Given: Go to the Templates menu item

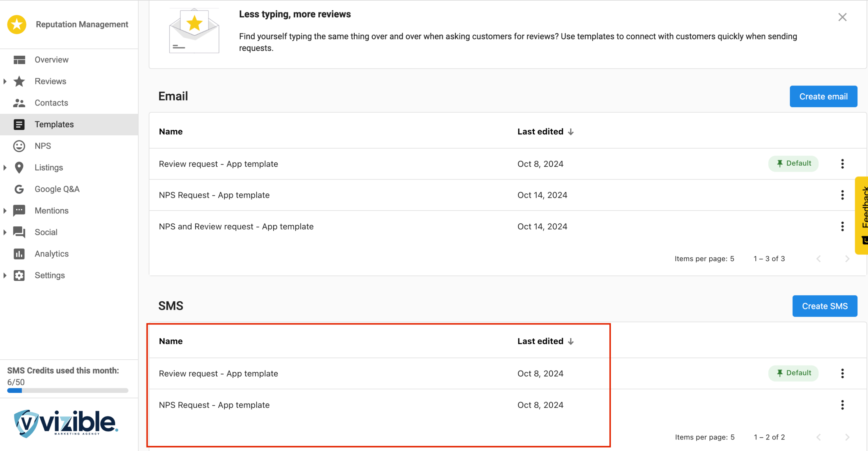Looking at the screenshot, I should [x=54, y=125].
